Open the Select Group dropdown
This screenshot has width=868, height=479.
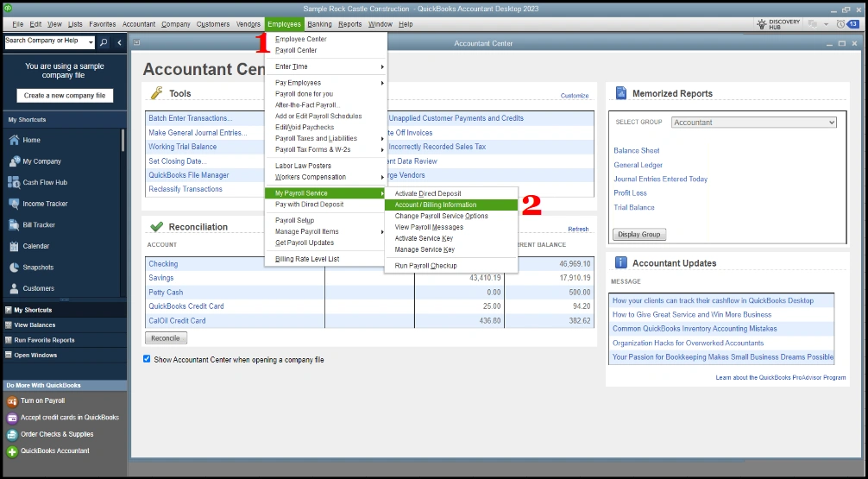click(753, 123)
